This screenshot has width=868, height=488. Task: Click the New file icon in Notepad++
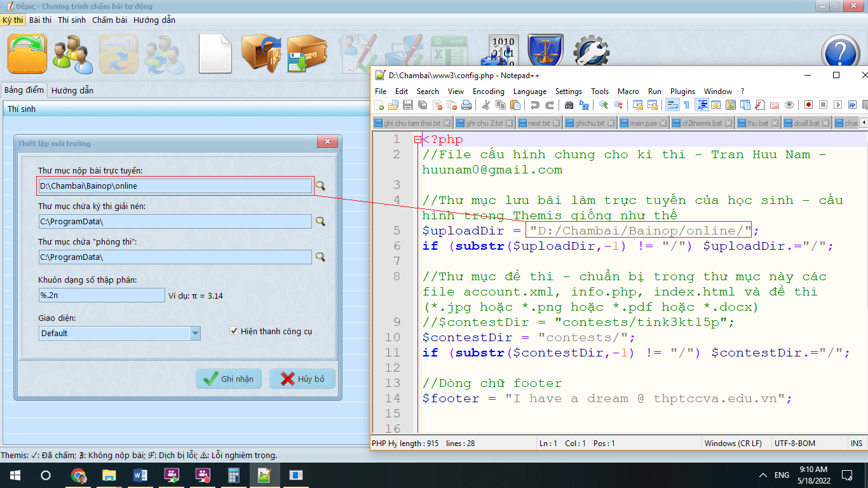[x=379, y=105]
